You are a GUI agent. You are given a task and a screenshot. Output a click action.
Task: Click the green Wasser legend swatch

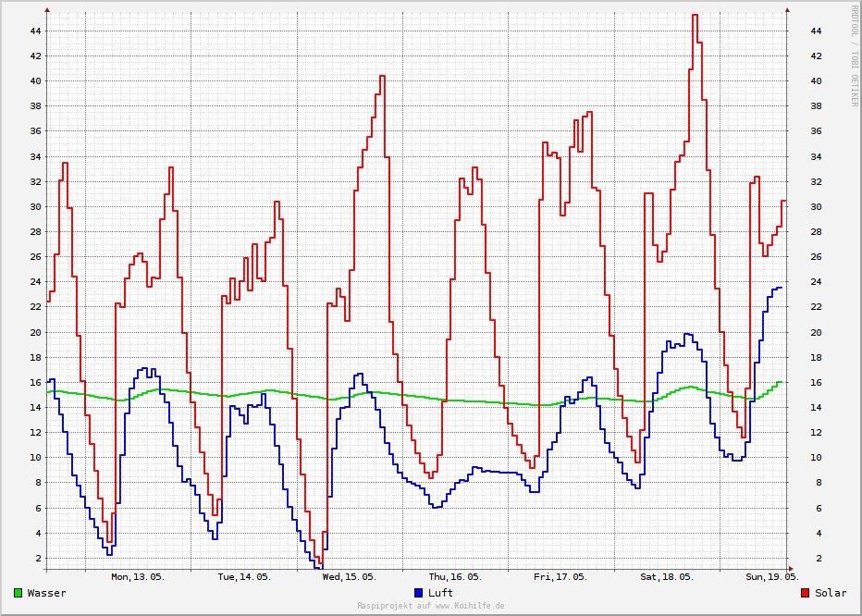click(x=18, y=593)
